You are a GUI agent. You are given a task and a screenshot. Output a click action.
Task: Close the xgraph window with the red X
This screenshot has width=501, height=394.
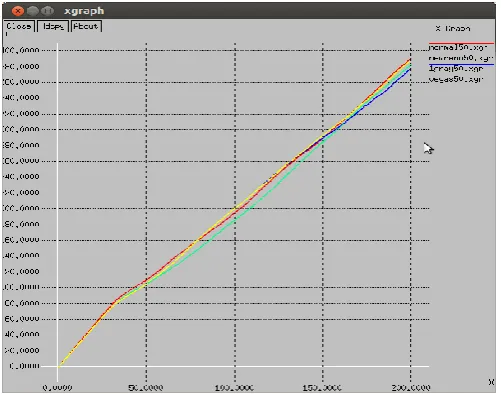pos(17,11)
